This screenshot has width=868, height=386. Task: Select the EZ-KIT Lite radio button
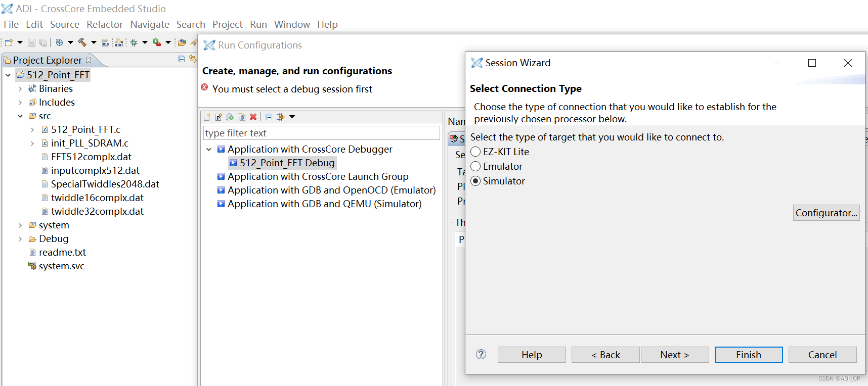click(x=475, y=152)
